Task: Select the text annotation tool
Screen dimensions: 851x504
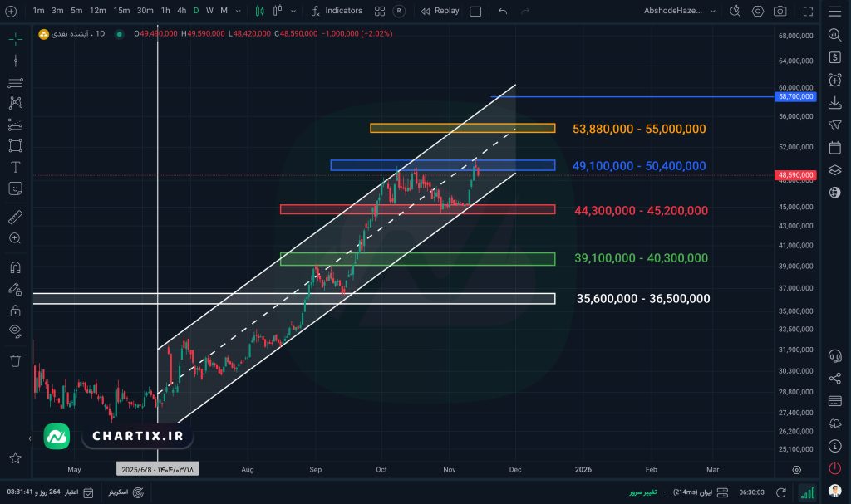Action: (15, 167)
